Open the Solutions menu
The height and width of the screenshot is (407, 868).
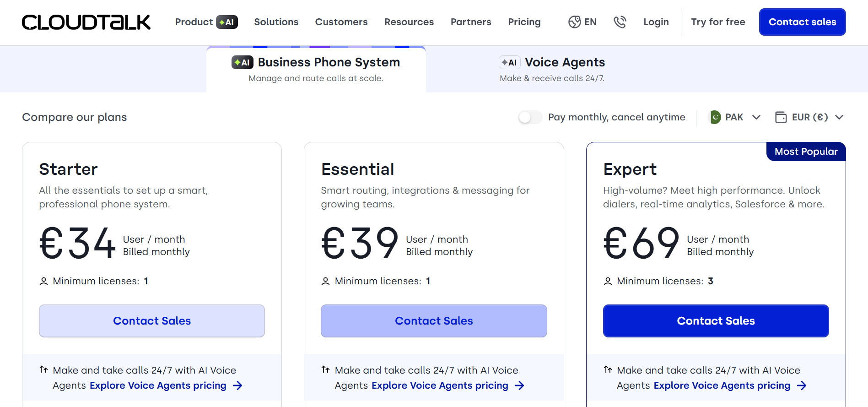pos(276,22)
